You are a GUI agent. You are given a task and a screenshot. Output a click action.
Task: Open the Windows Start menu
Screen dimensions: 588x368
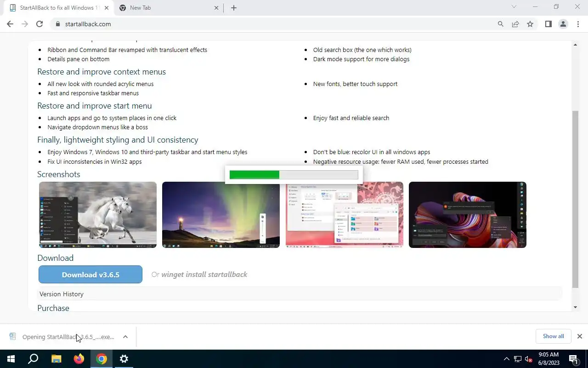(11, 359)
